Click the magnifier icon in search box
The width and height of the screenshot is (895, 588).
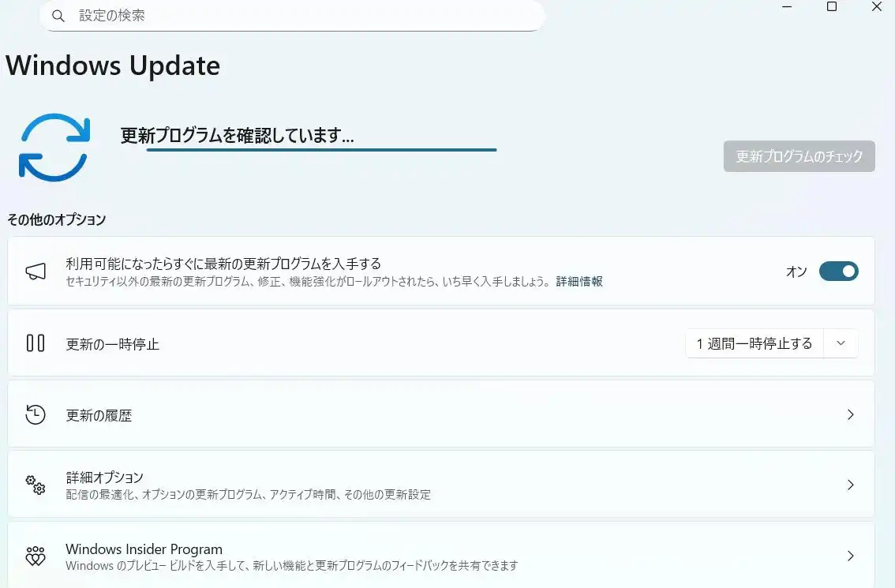point(58,16)
